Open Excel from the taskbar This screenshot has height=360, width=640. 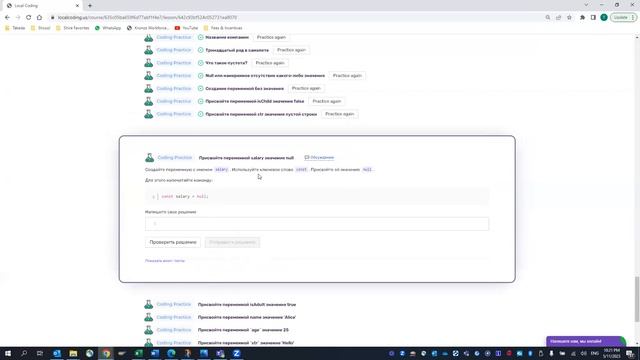tap(138, 353)
